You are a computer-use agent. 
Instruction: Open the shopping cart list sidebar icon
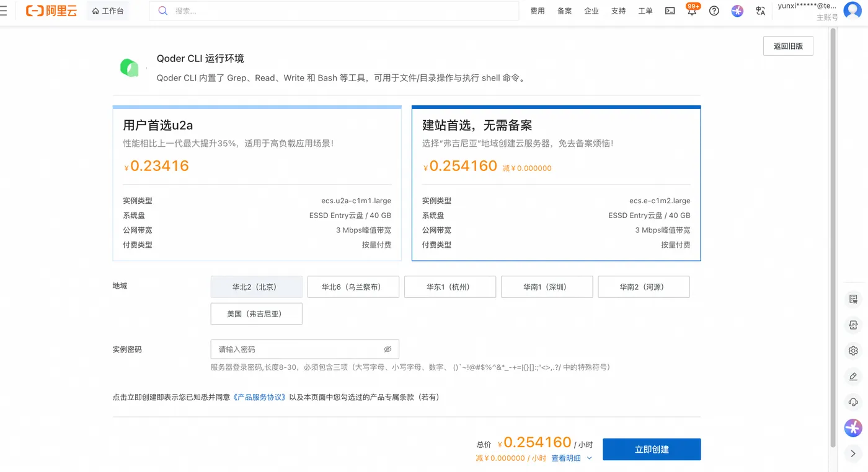click(853, 299)
